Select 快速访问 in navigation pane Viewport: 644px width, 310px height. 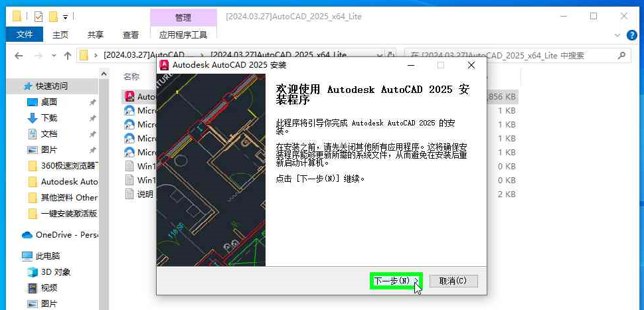[x=52, y=86]
